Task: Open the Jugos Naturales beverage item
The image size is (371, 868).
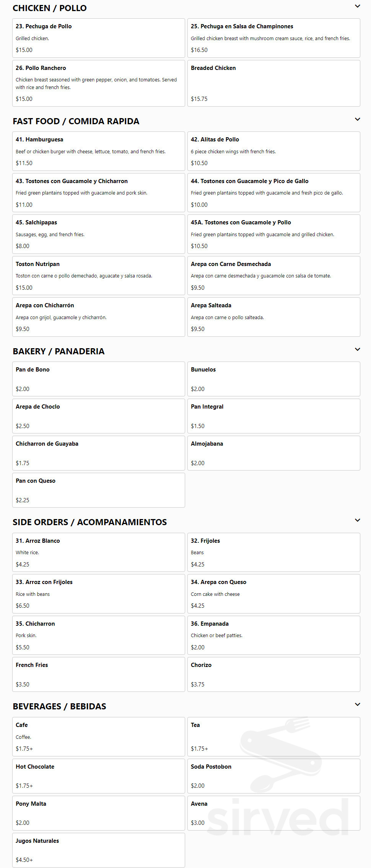Action: click(99, 850)
